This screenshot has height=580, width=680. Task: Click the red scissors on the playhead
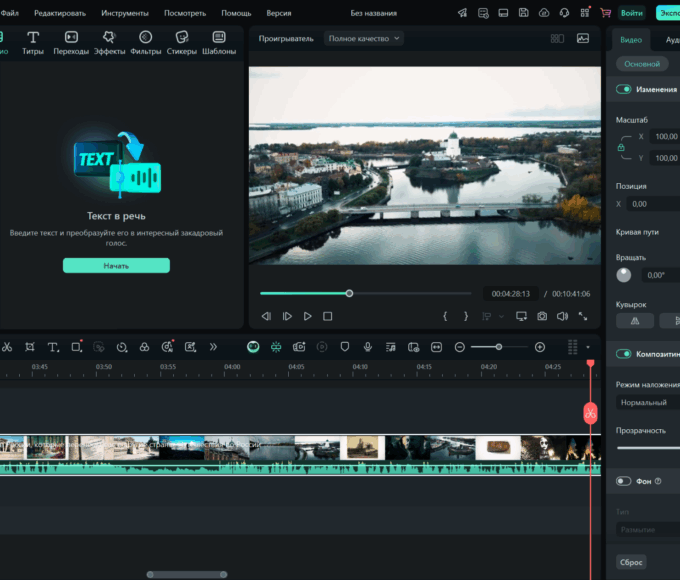tap(590, 413)
